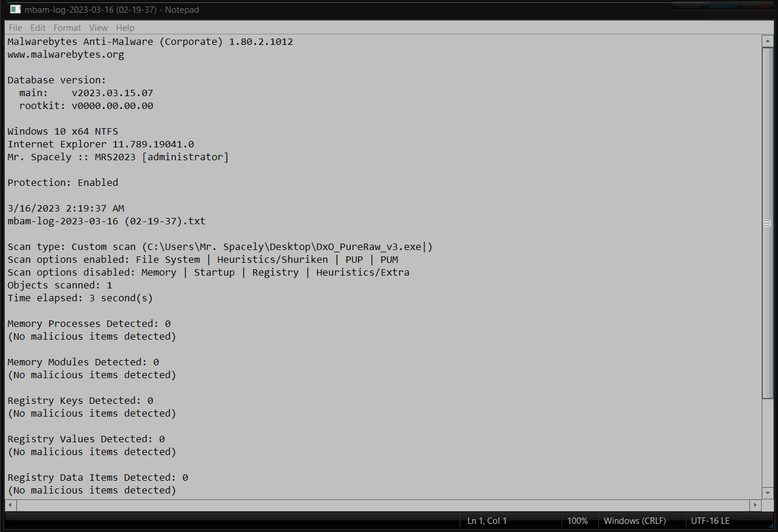This screenshot has width=778, height=532.
Task: Click the vertical scrollbar up arrow
Action: 768,41
